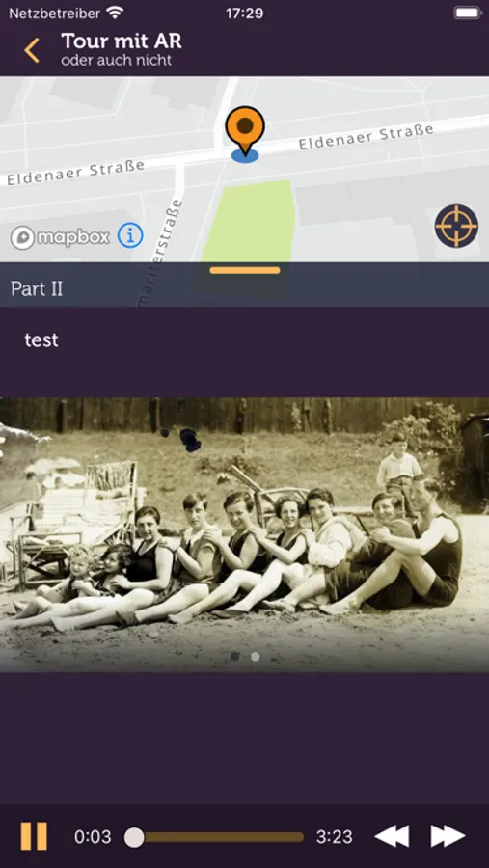
Task: Tap the Part II section header
Action: click(244, 289)
